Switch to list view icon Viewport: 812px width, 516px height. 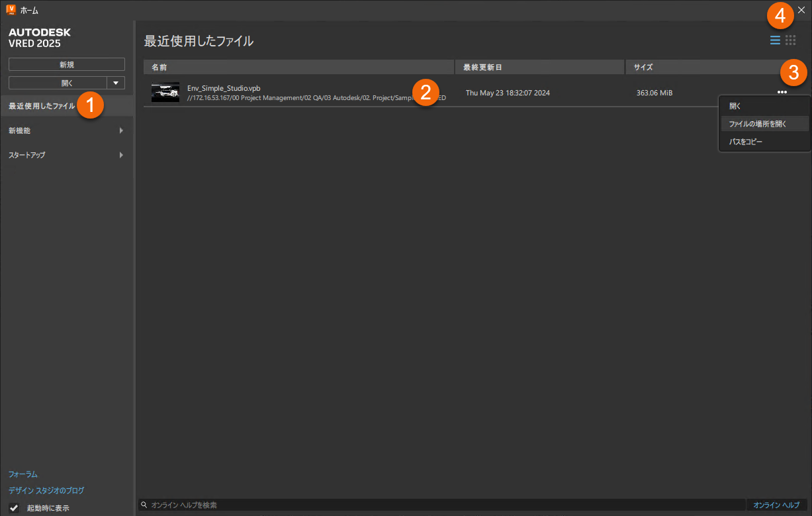point(775,40)
